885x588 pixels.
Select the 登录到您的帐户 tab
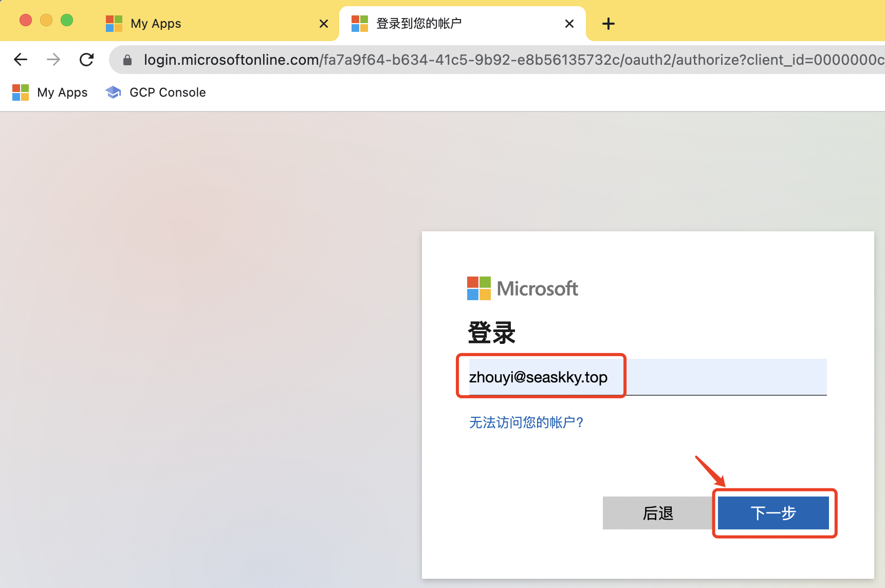[463, 24]
